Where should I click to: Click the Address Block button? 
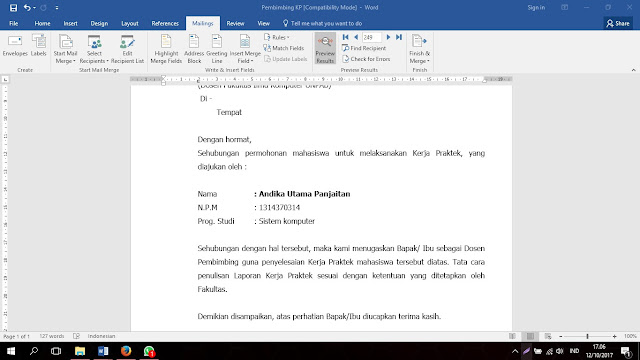pos(194,49)
